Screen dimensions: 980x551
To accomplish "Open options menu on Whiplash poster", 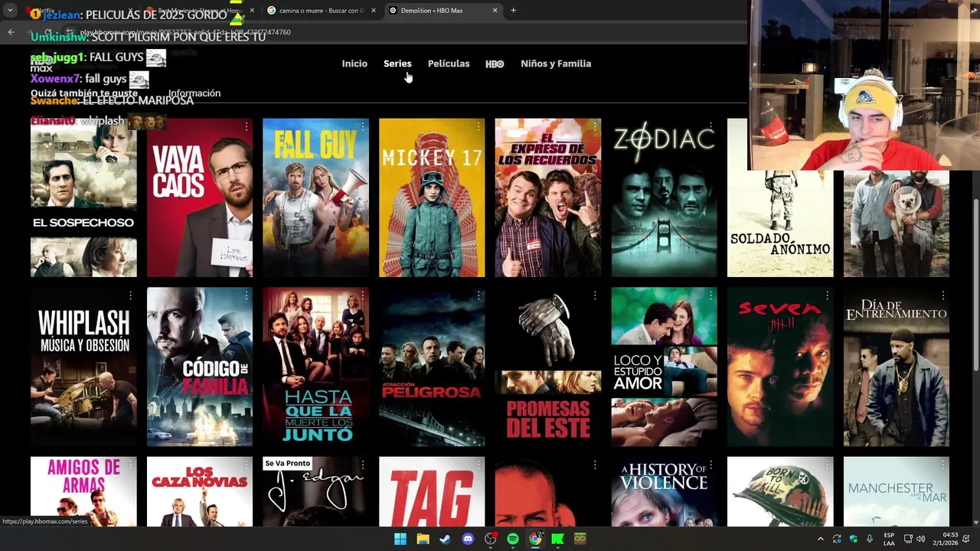I will pos(130,295).
